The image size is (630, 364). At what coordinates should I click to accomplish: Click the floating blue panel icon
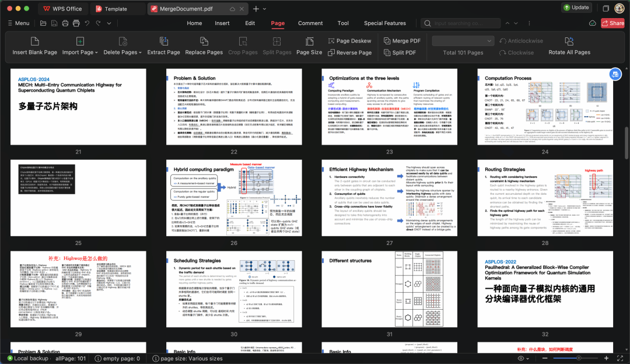click(x=614, y=75)
